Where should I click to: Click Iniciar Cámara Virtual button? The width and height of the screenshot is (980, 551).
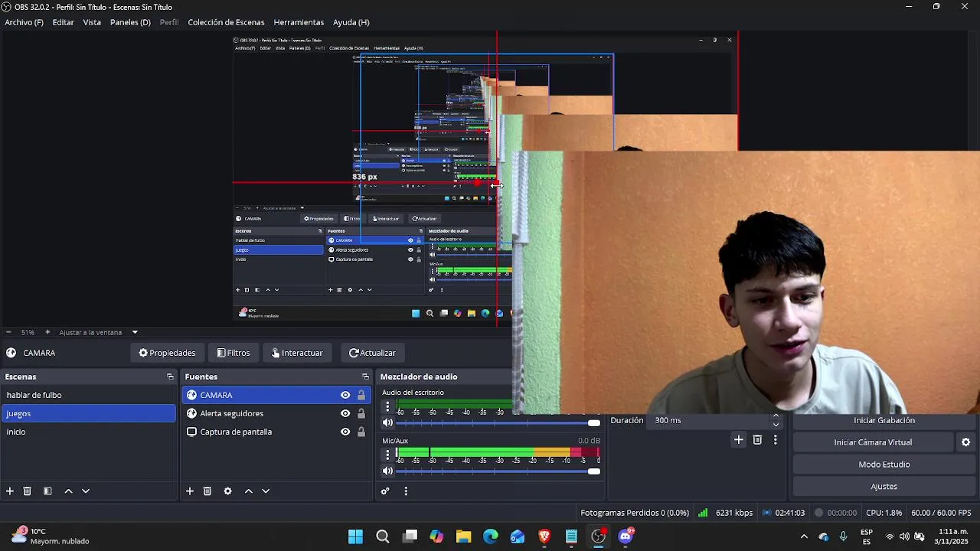pos(873,442)
